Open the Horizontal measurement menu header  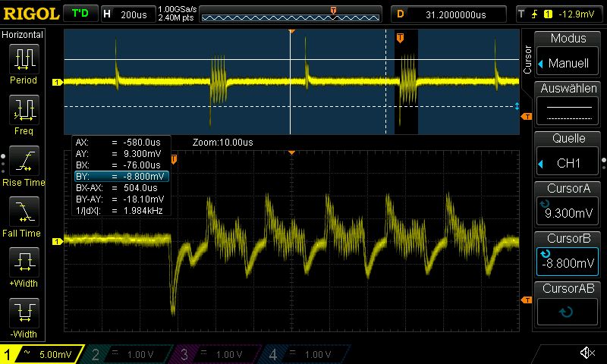[23, 35]
